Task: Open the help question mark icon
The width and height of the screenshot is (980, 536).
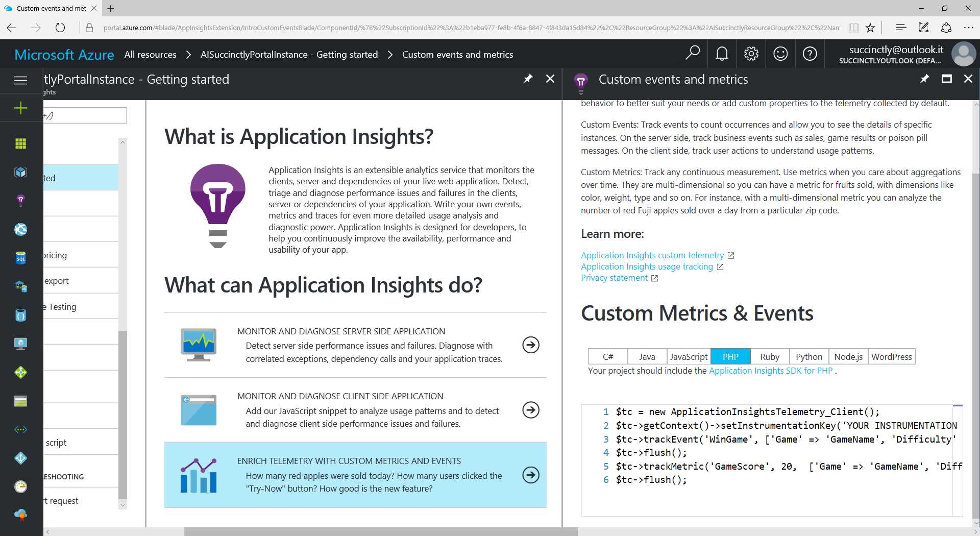Action: [810, 54]
